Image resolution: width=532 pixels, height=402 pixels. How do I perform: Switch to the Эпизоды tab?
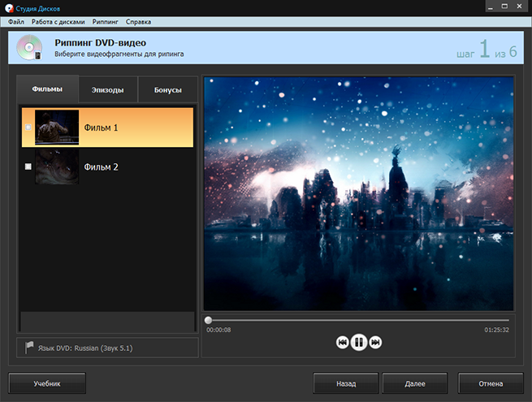click(x=107, y=89)
